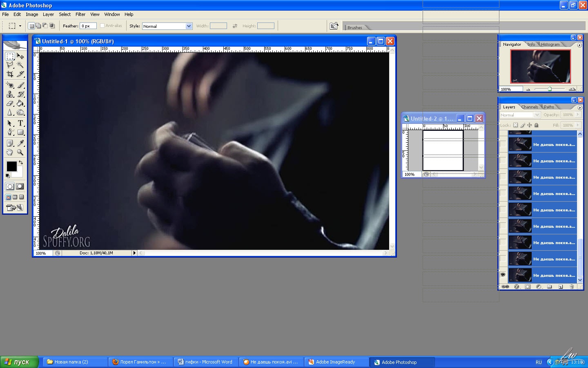Activate the Eraser tool
Viewport: 588px width, 368px height.
[10, 103]
